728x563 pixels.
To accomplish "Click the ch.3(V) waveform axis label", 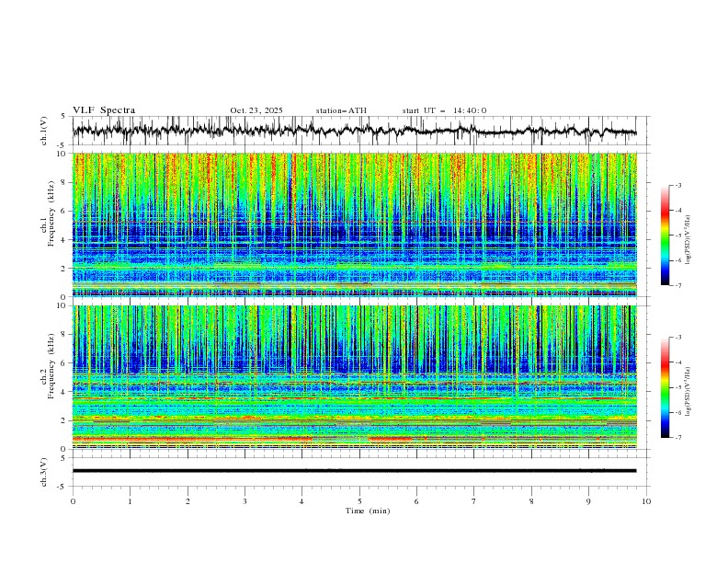I will (44, 472).
